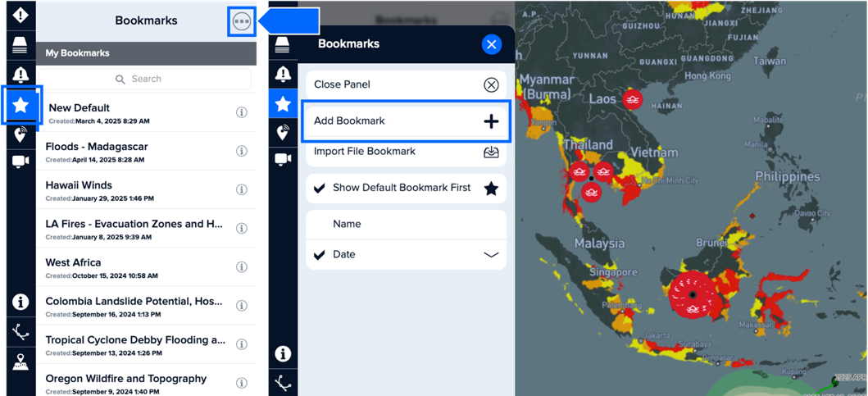Open Colombia Landslide Potential bookmark
This screenshot has height=396, width=868.
pos(146,306)
